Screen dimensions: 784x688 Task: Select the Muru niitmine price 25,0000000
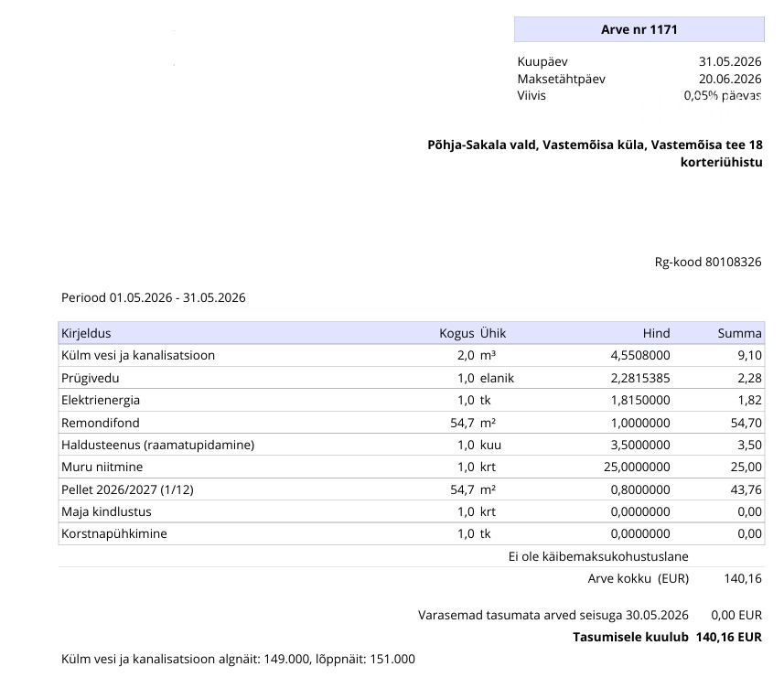[637, 467]
